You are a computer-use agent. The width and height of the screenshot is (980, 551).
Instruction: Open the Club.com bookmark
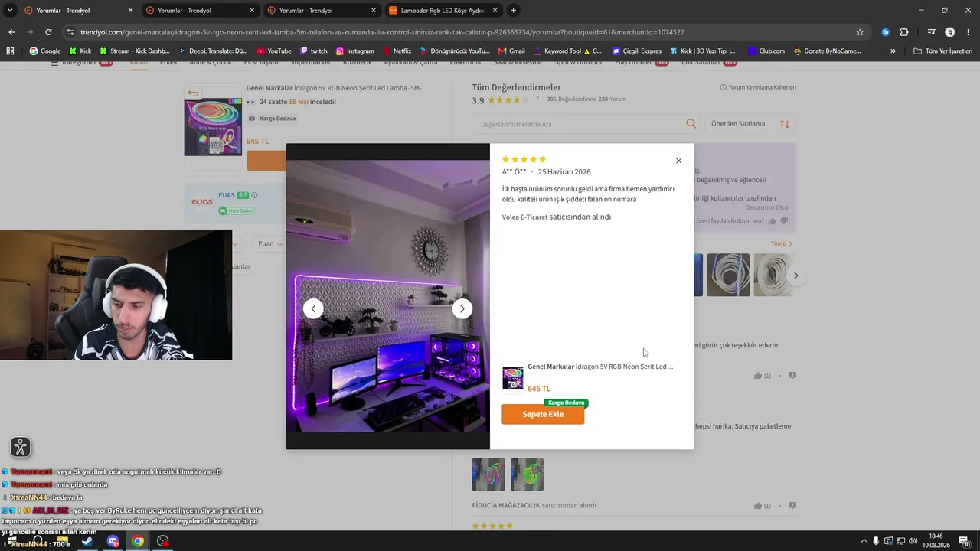tap(766, 51)
